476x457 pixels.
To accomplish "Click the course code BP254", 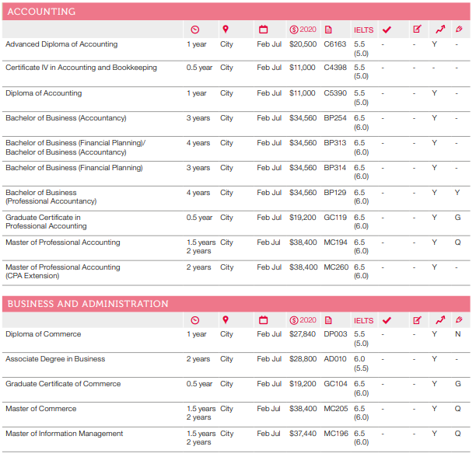I will point(334,118).
